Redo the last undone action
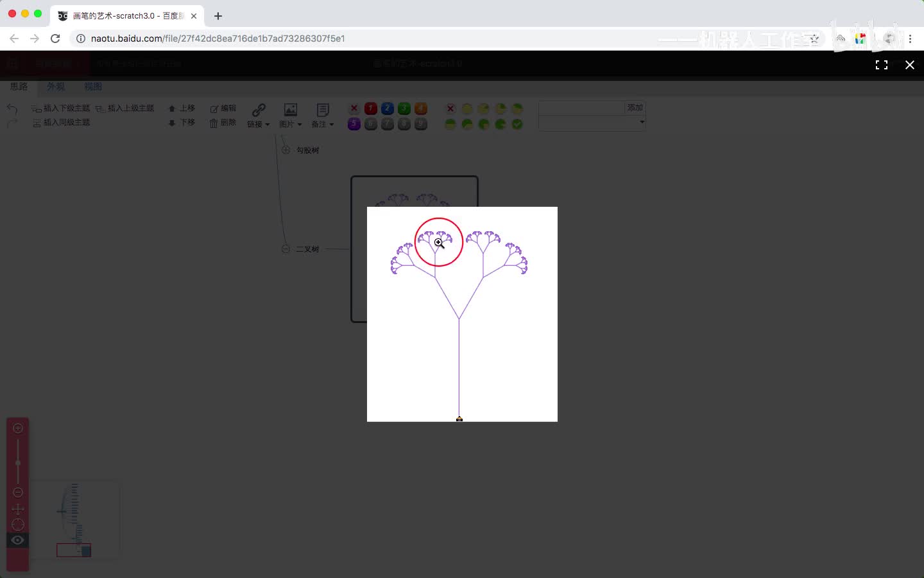Screen dimensions: 924x578 click(12, 123)
